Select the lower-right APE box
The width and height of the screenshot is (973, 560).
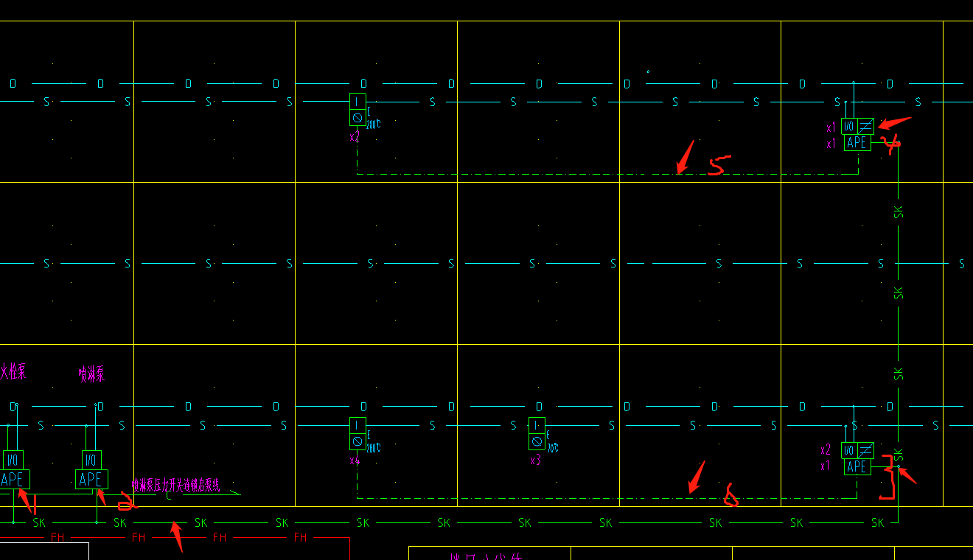click(x=857, y=466)
